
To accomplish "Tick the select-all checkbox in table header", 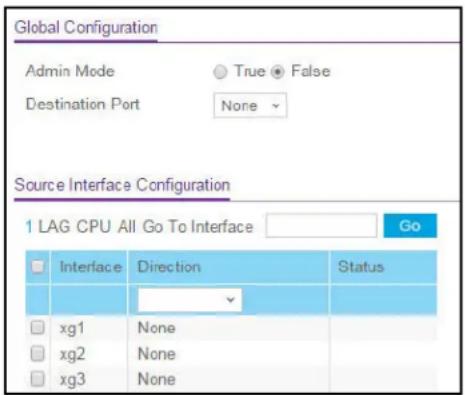I will 37,266.
